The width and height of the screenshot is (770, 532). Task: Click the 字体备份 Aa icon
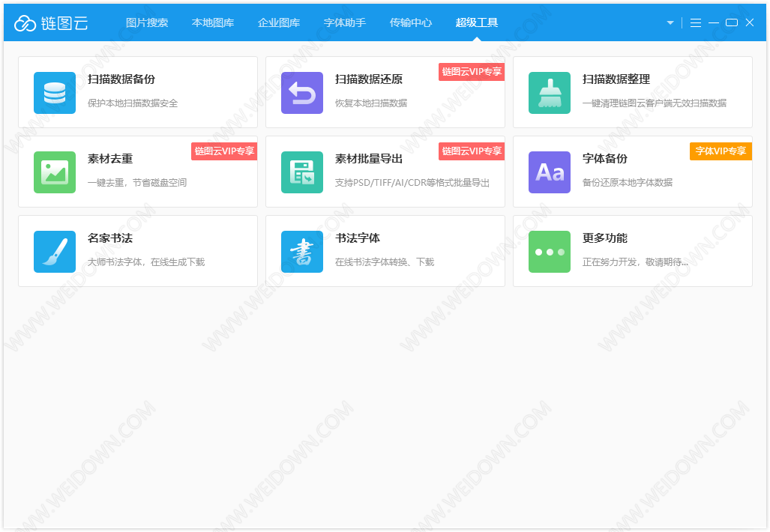point(550,172)
